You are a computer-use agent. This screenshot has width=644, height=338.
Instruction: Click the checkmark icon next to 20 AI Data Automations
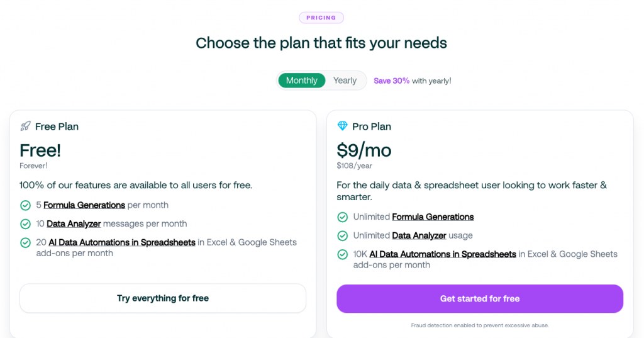pyautogui.click(x=25, y=242)
